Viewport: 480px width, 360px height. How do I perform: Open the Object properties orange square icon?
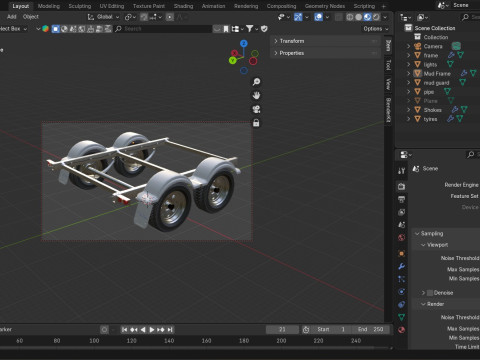click(x=401, y=253)
